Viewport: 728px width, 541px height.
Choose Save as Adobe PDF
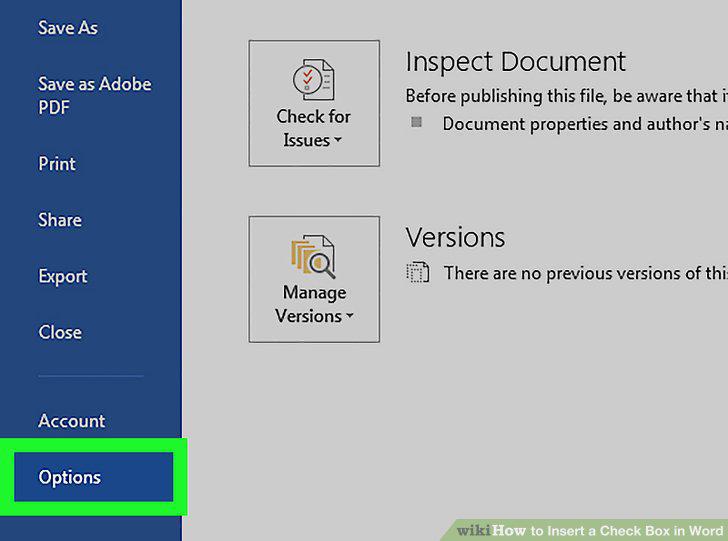95,95
